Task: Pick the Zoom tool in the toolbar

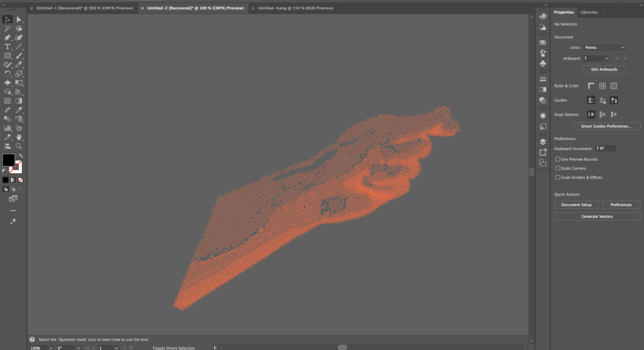Action: tap(19, 145)
